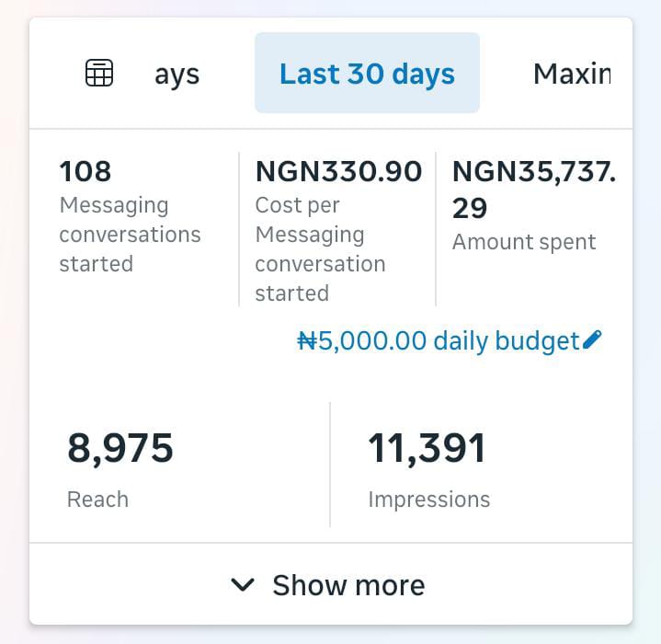The width and height of the screenshot is (661, 644).
Task: Click the divider between conversations and cost
Action: tap(239, 230)
